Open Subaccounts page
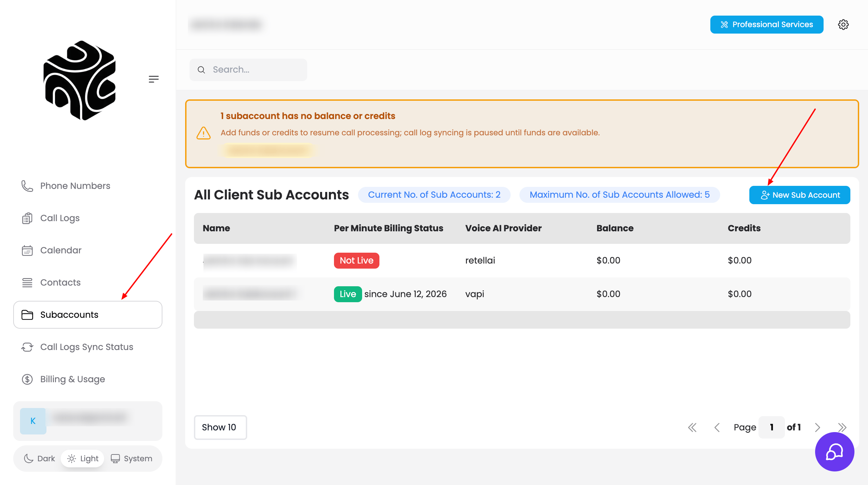This screenshot has width=868, height=485. pos(88,315)
